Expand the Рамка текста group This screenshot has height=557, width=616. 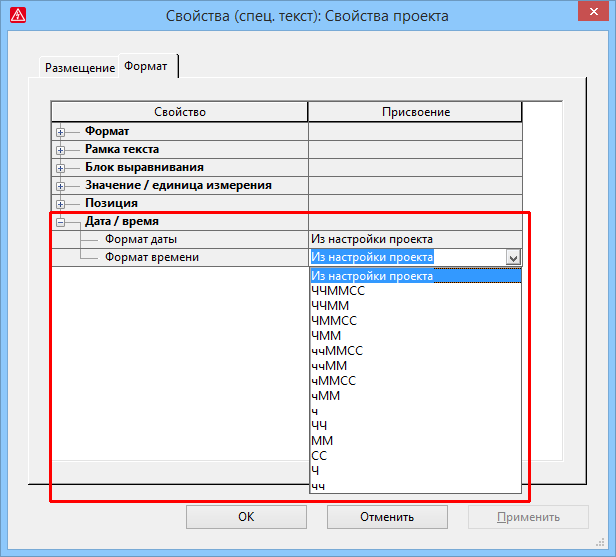pos(61,149)
